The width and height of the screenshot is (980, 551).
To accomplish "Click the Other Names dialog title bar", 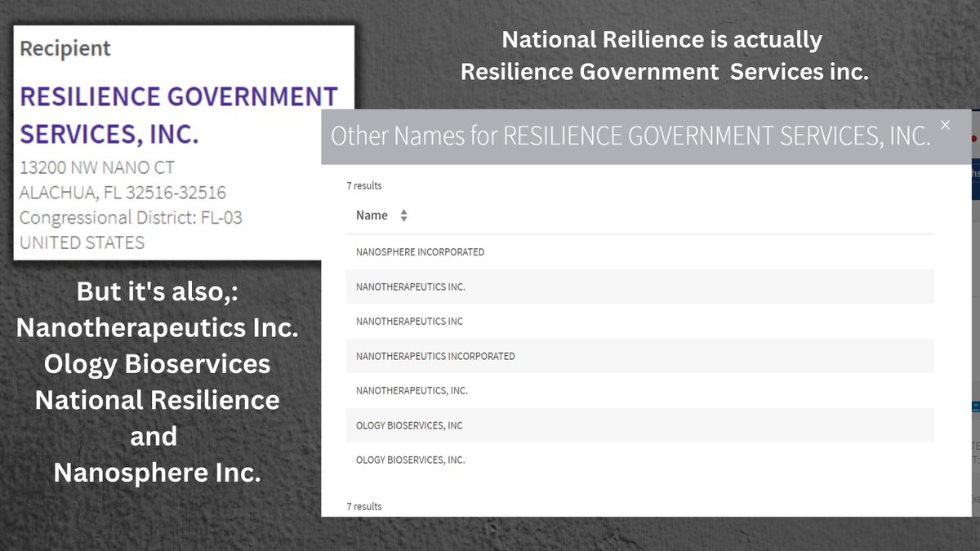I will 629,136.
